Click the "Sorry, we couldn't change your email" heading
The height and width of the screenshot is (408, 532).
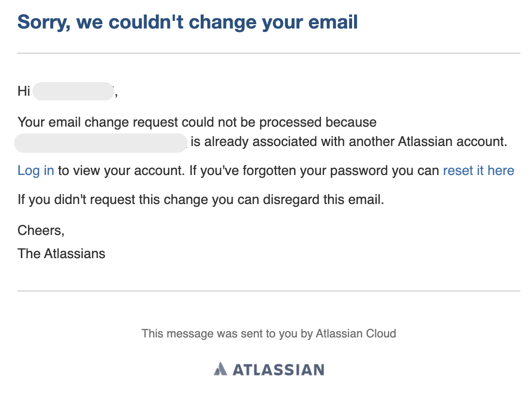(187, 22)
